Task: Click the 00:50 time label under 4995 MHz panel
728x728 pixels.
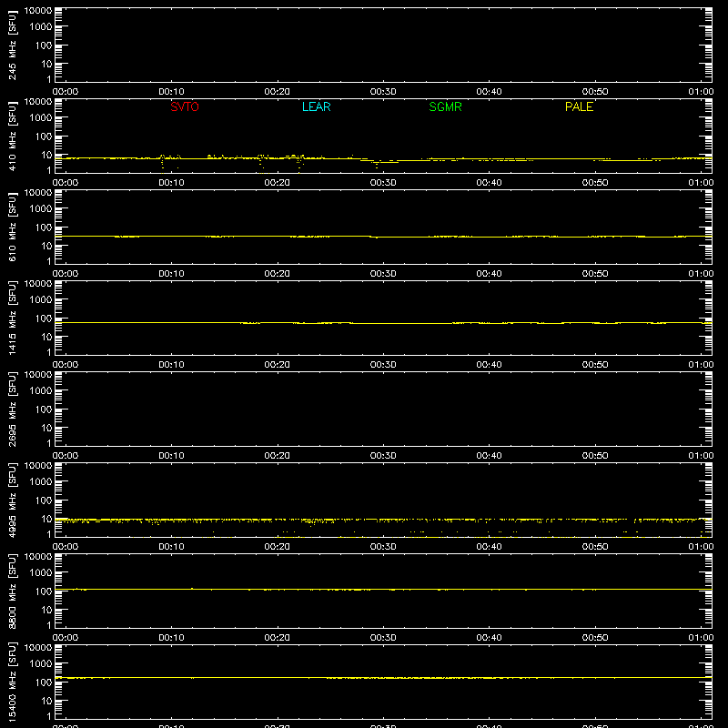Action: point(595,547)
